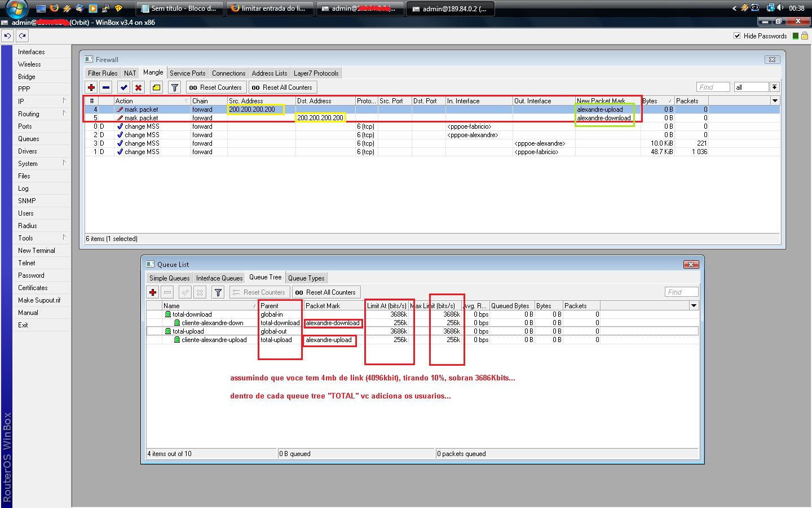Open the admin@189.84.0.2 taskbar window
The width and height of the screenshot is (812, 508).
point(451,8)
